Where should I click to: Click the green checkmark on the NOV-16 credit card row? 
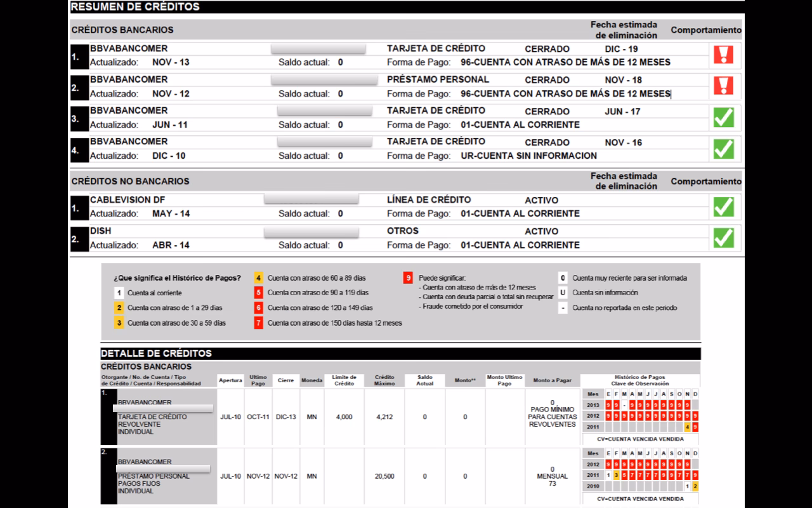coord(723,149)
